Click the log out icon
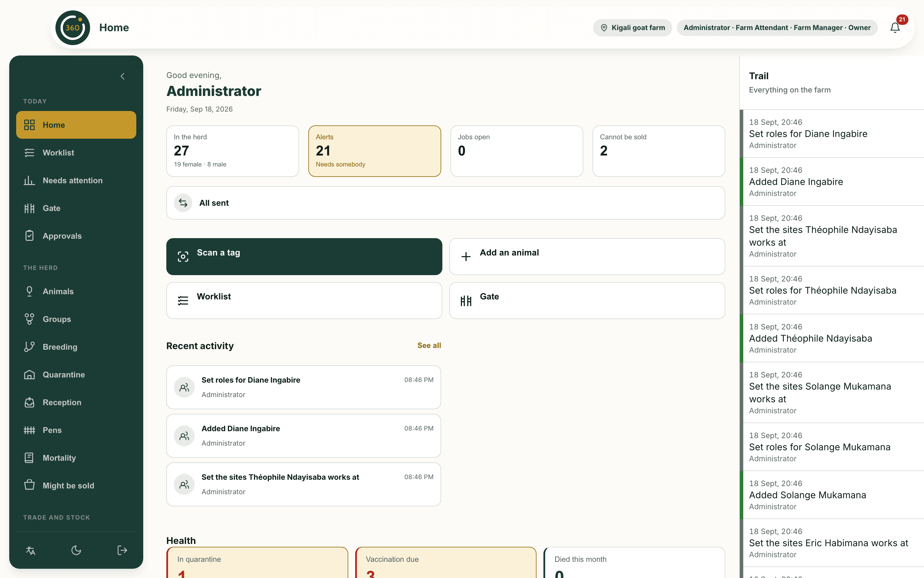 coord(122,551)
